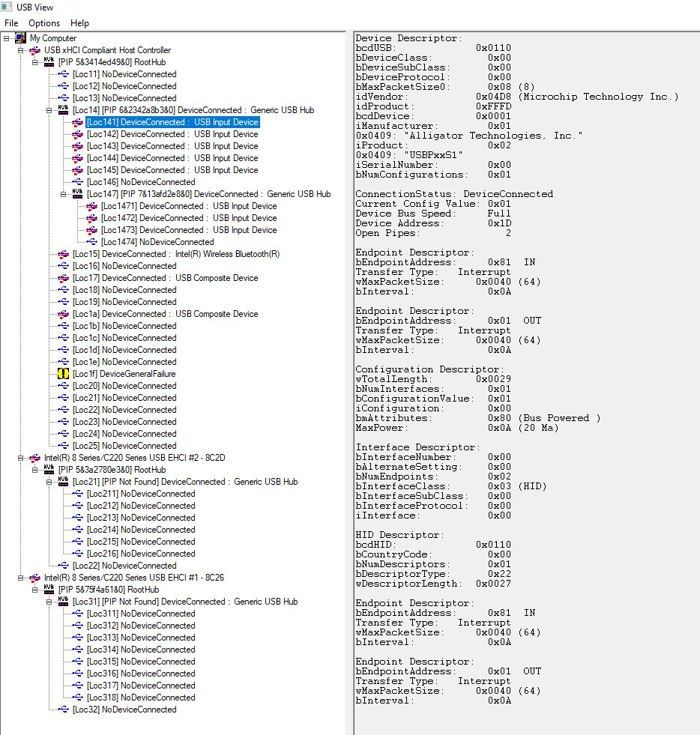Click the Loc141 connected device icon
Screen dimensions: 700x735
tap(77, 122)
